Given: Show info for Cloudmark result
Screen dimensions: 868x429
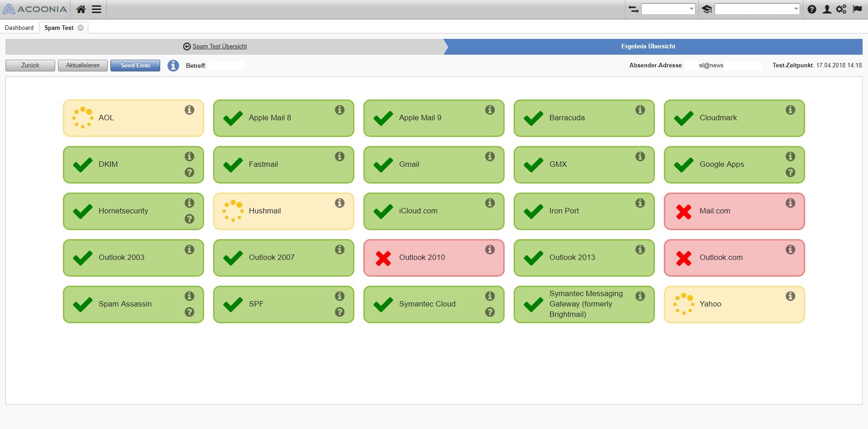Looking at the screenshot, I should tap(791, 110).
